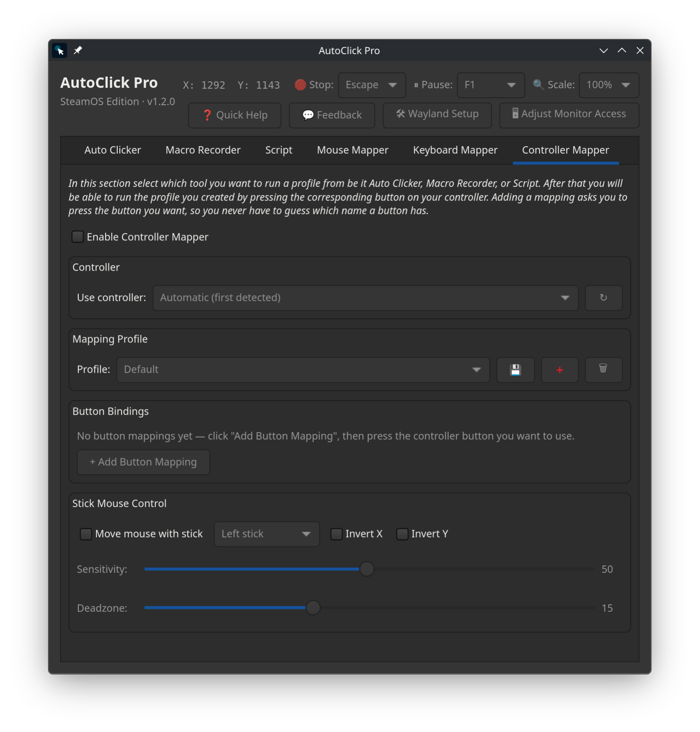
Task: Open Quick Help
Action: 235,115
